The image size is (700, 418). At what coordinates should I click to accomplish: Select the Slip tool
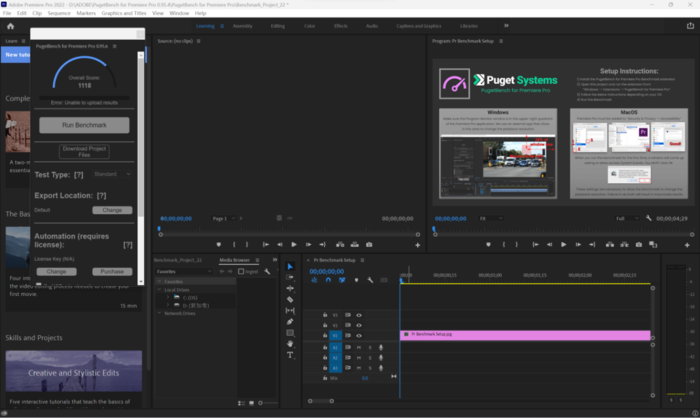tap(290, 310)
